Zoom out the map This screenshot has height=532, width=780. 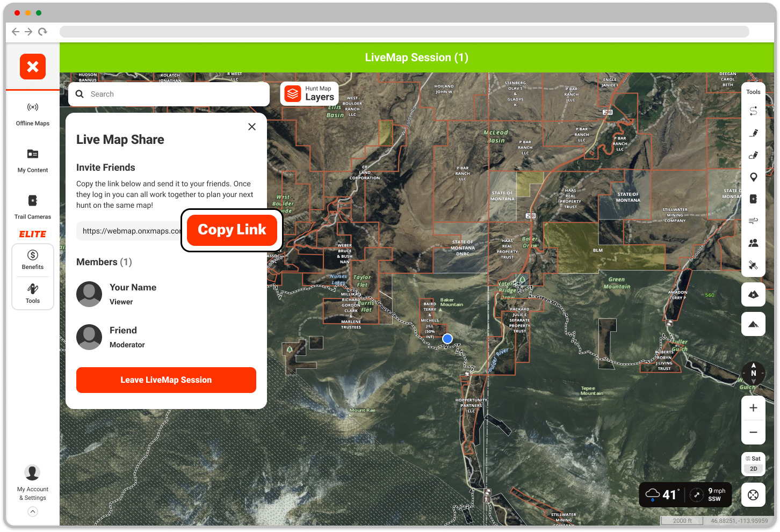click(753, 432)
